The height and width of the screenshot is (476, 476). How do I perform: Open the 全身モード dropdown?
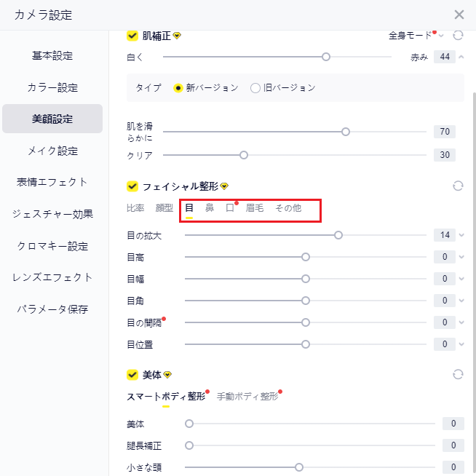pos(416,35)
